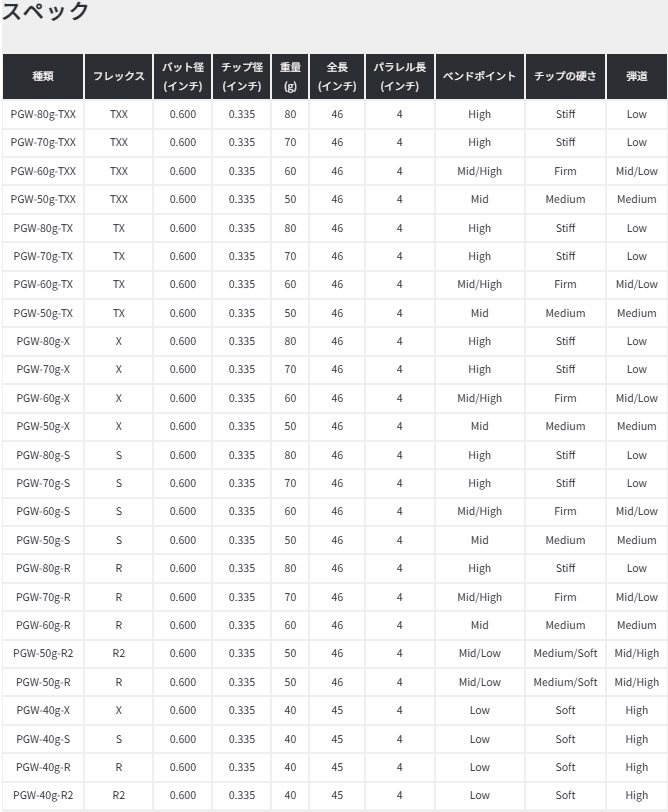The width and height of the screenshot is (668, 812).
Task: Select the チップ径 (インチ) column header
Action: click(242, 76)
